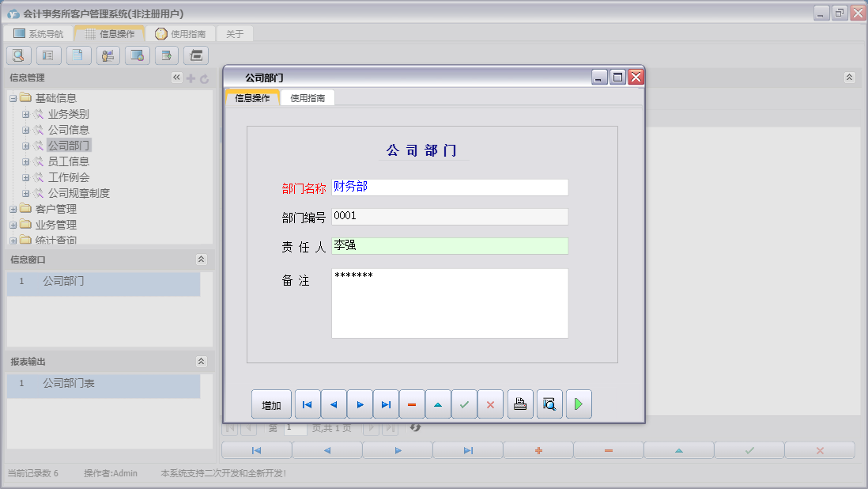Click the green play arrow button
The image size is (868, 489).
pyautogui.click(x=579, y=404)
